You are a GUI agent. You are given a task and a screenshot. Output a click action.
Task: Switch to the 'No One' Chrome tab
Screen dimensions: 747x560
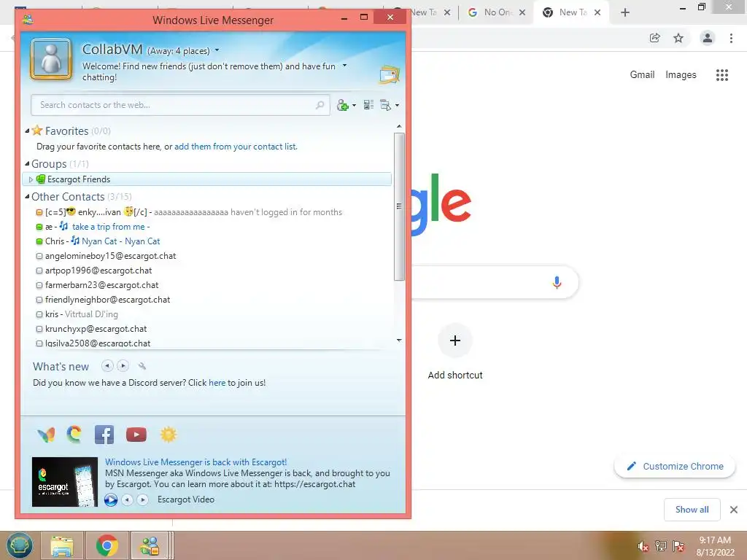495,12
